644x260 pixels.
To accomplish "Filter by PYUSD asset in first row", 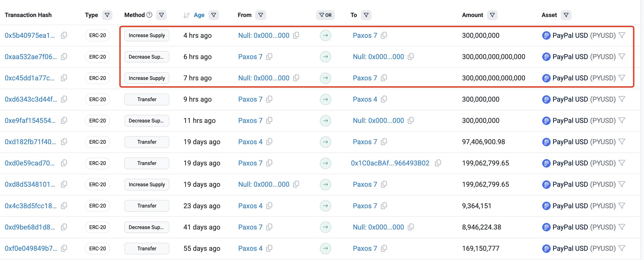I will click(x=622, y=35).
